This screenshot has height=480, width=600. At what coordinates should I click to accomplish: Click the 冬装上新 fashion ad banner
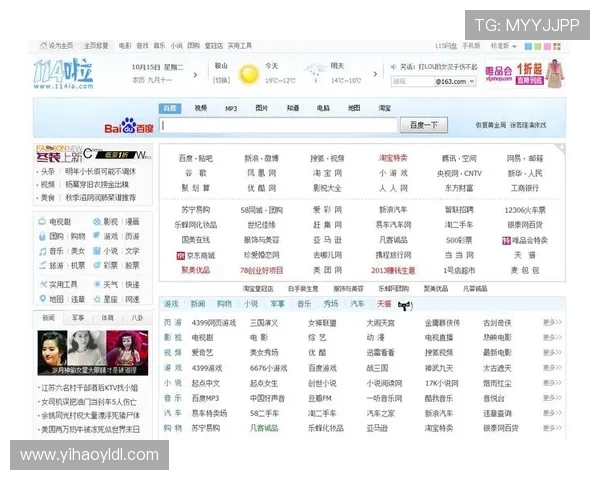[93, 153]
